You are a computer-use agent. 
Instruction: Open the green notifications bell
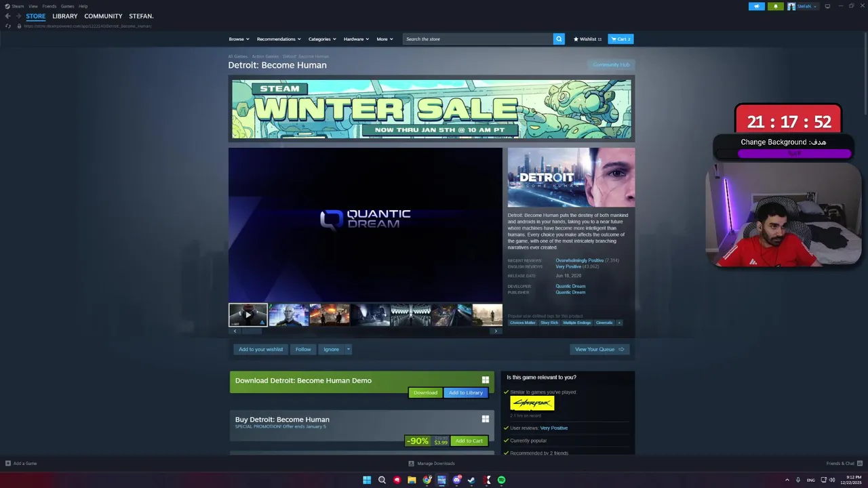pos(776,6)
